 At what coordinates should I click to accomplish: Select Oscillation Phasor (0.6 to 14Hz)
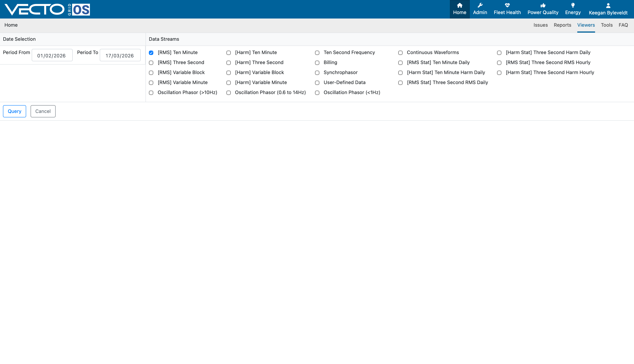228,93
